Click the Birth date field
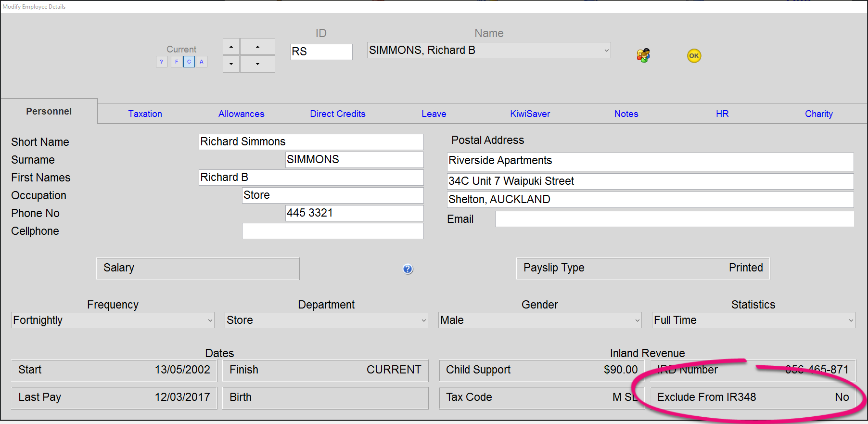This screenshot has height=424, width=868. click(x=326, y=398)
